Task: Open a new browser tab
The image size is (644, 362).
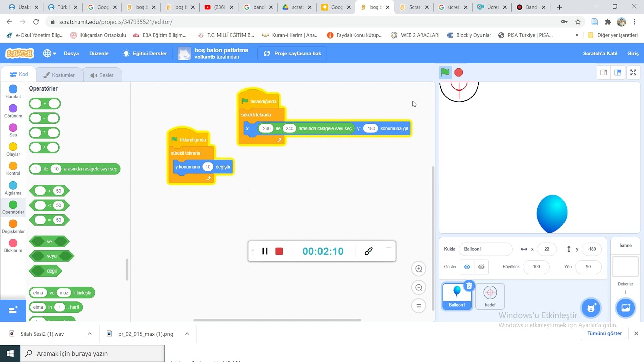Action: pyautogui.click(x=559, y=7)
